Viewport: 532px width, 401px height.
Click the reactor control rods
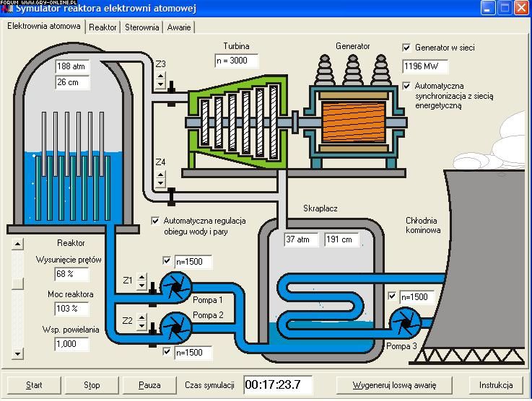(x=73, y=144)
